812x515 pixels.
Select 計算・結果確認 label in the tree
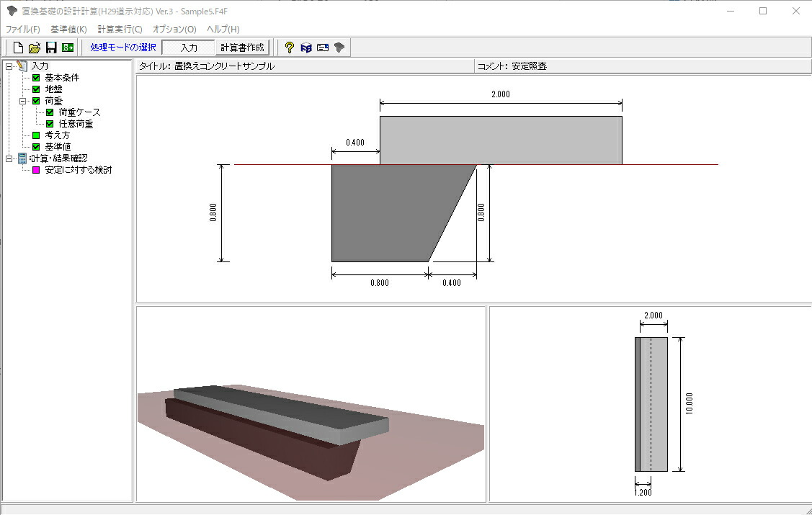click(59, 158)
